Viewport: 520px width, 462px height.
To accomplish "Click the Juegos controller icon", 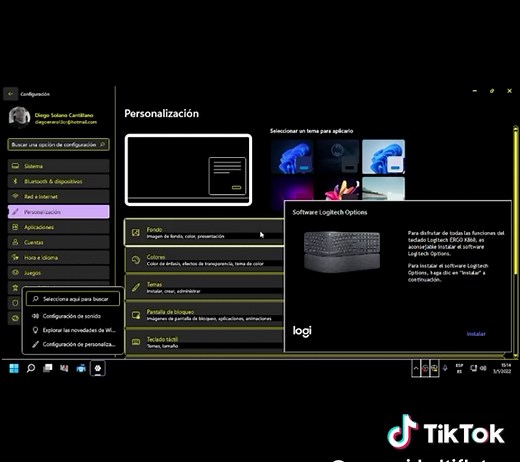I will [15, 272].
